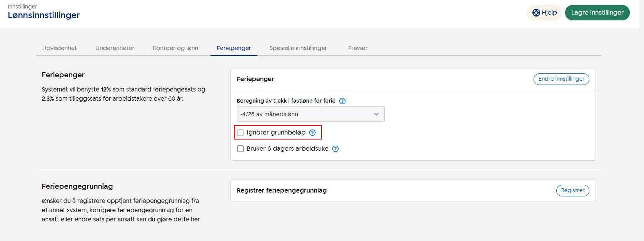Follow the Innstillinger breadcrumb link
Screen dimensions: 644x241
(x=22, y=7)
